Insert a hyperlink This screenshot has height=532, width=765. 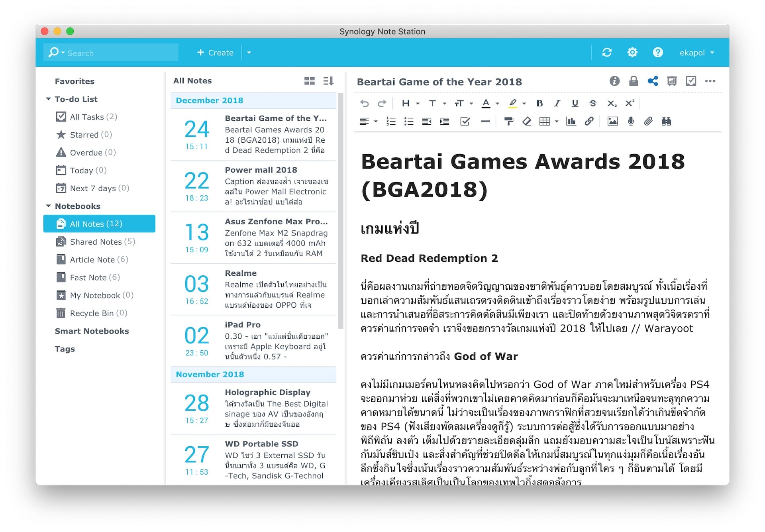point(589,121)
